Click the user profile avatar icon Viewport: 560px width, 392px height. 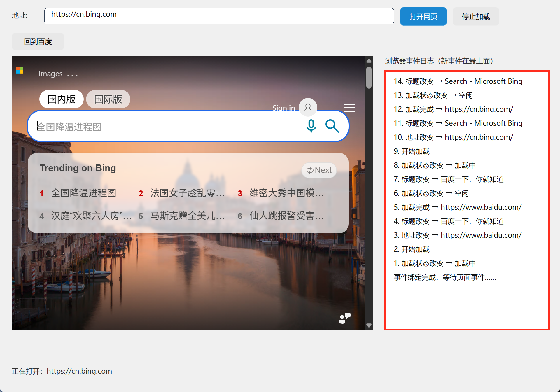pos(308,107)
